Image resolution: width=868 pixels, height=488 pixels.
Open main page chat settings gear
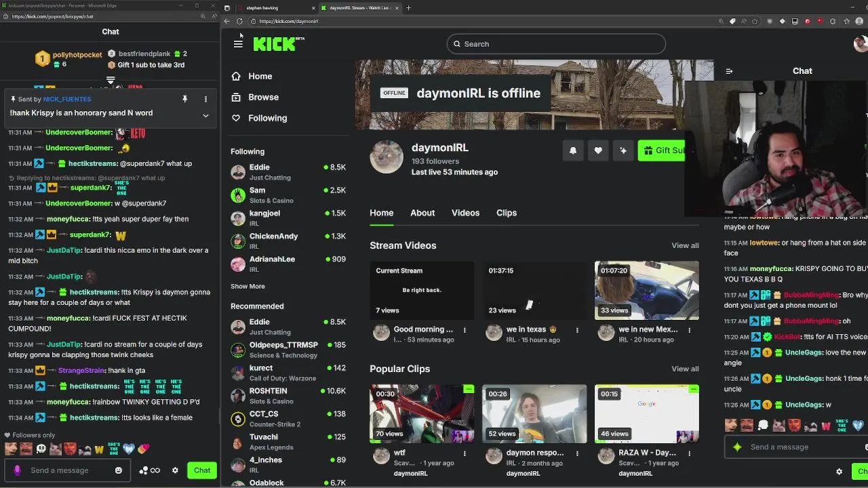[839, 472]
